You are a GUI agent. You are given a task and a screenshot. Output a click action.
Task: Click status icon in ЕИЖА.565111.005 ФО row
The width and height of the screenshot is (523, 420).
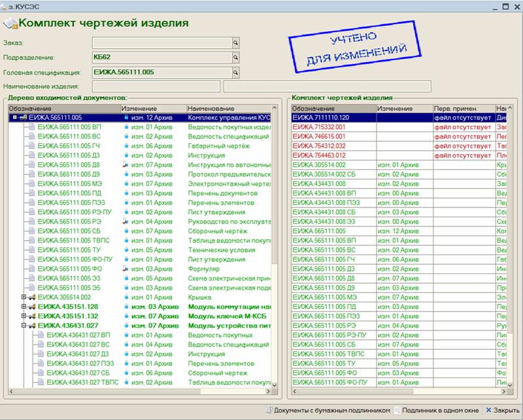pyautogui.click(x=126, y=268)
